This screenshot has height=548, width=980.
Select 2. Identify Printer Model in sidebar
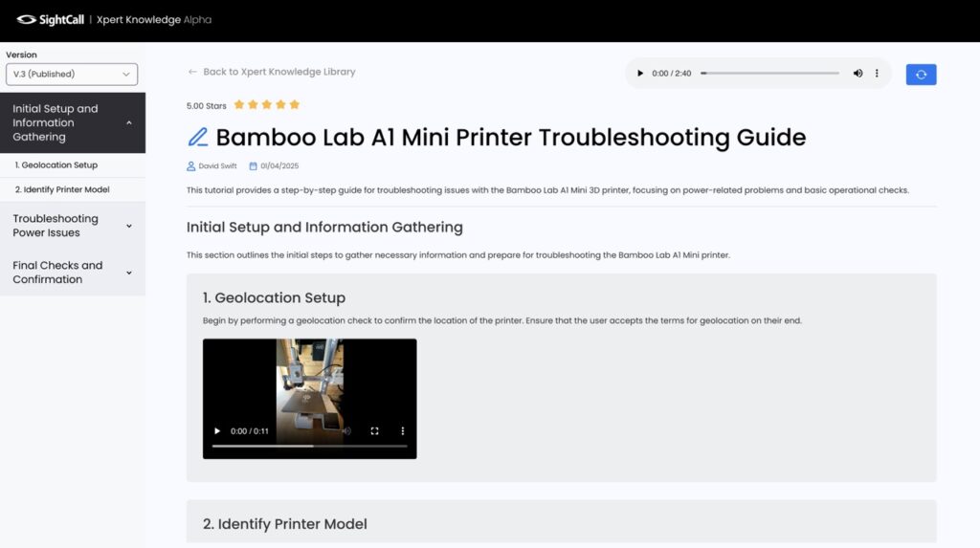pos(73,189)
